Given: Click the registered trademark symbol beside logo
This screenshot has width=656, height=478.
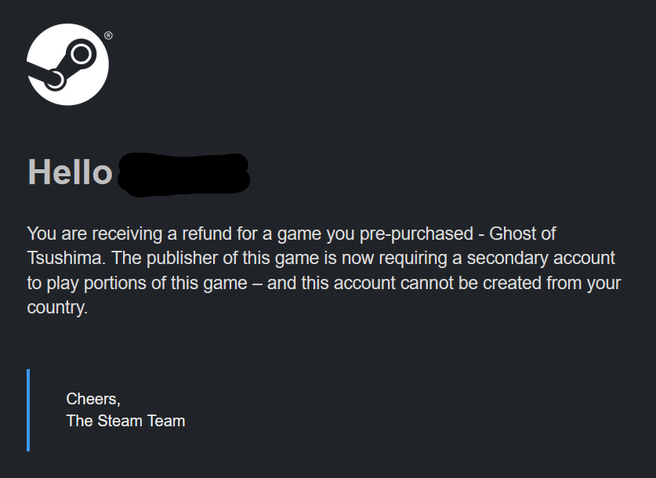Looking at the screenshot, I should click(x=108, y=36).
